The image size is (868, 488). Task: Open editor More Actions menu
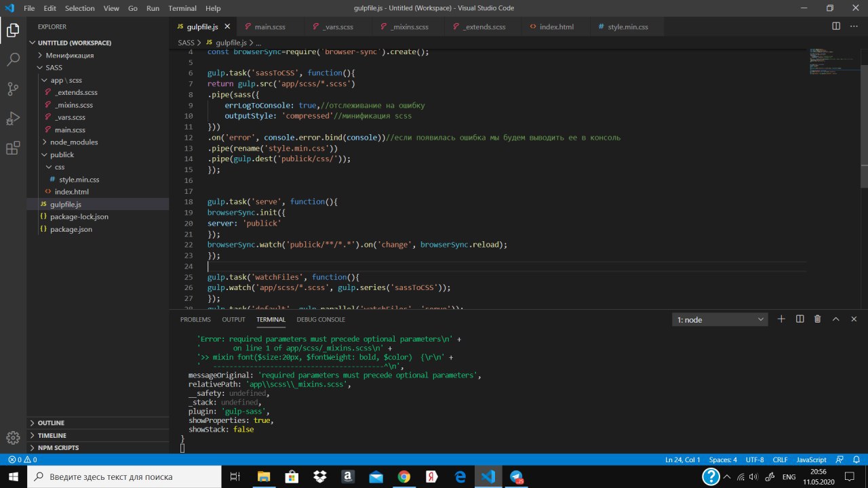pos(854,26)
